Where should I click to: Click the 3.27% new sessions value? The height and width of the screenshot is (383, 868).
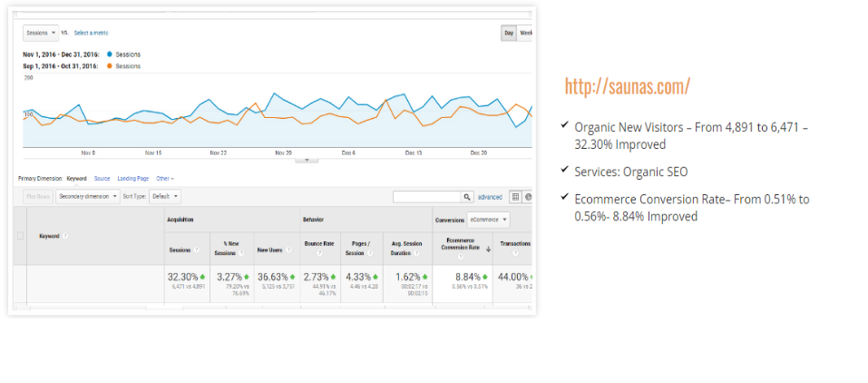point(229,277)
